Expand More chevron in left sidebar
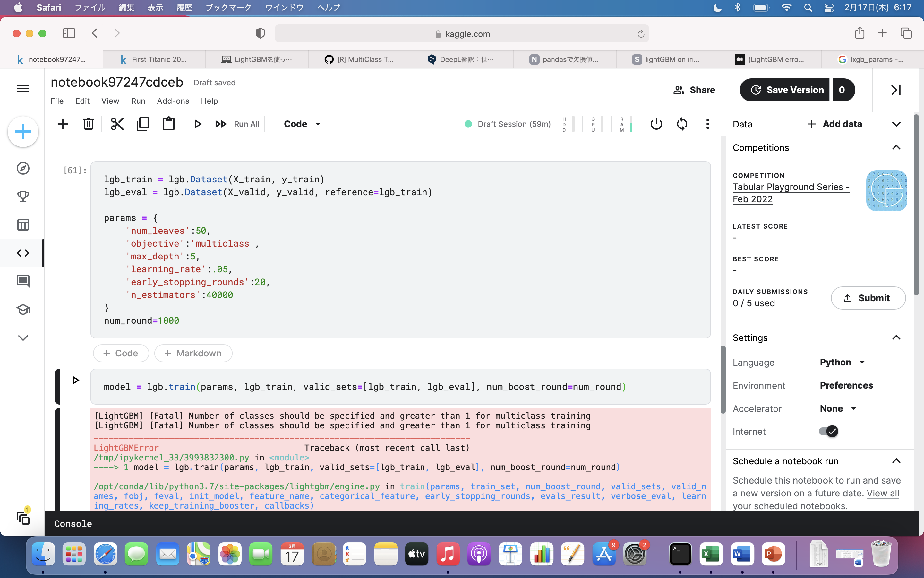This screenshot has width=924, height=578. coord(23,338)
